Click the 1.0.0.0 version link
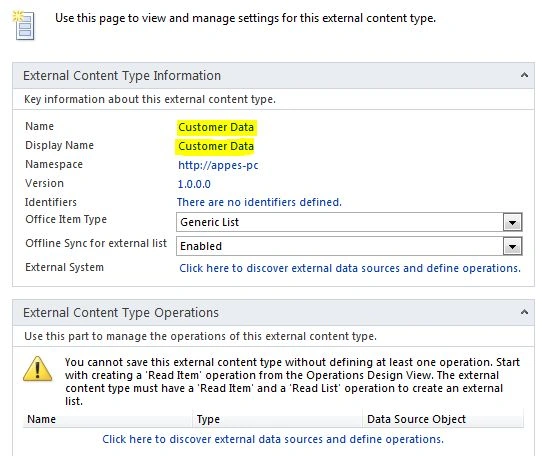542x456 pixels. (x=194, y=184)
